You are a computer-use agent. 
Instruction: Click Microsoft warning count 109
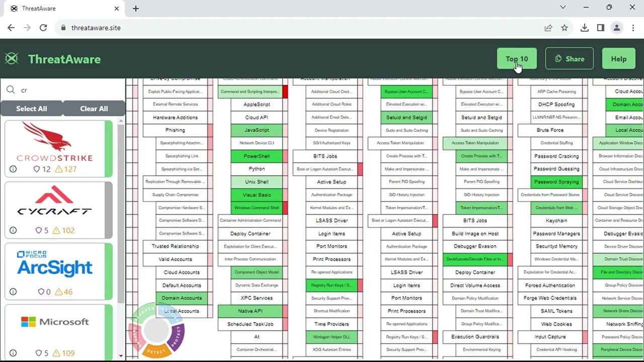[x=63, y=353]
